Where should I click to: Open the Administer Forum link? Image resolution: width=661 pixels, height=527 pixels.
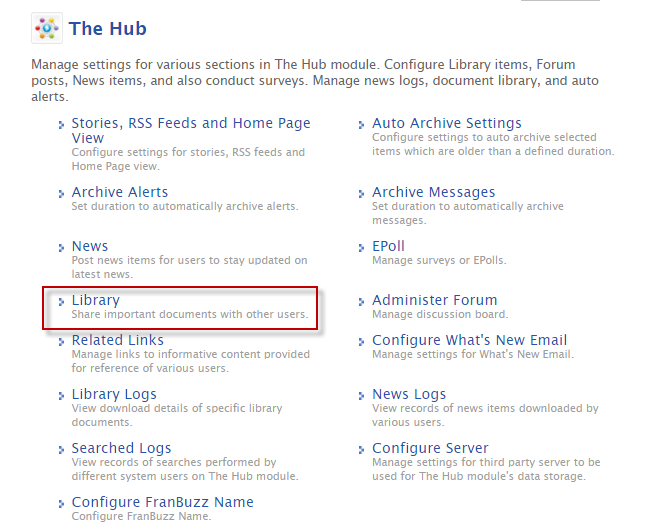(435, 300)
